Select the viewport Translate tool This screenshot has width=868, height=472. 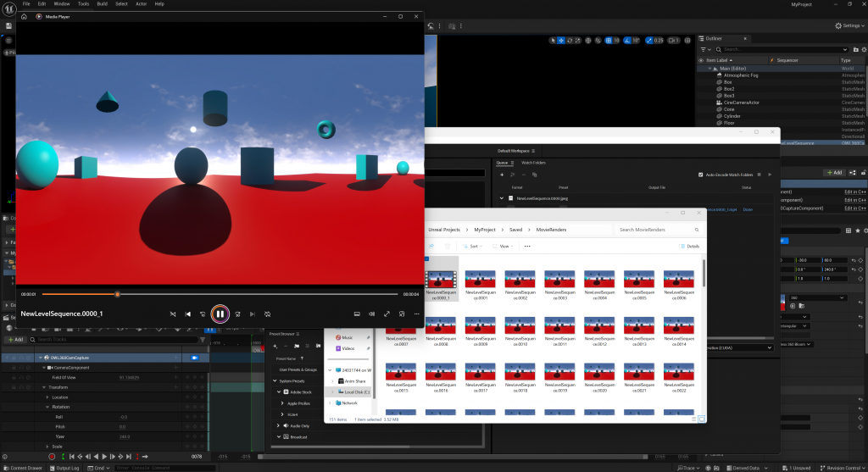click(561, 41)
